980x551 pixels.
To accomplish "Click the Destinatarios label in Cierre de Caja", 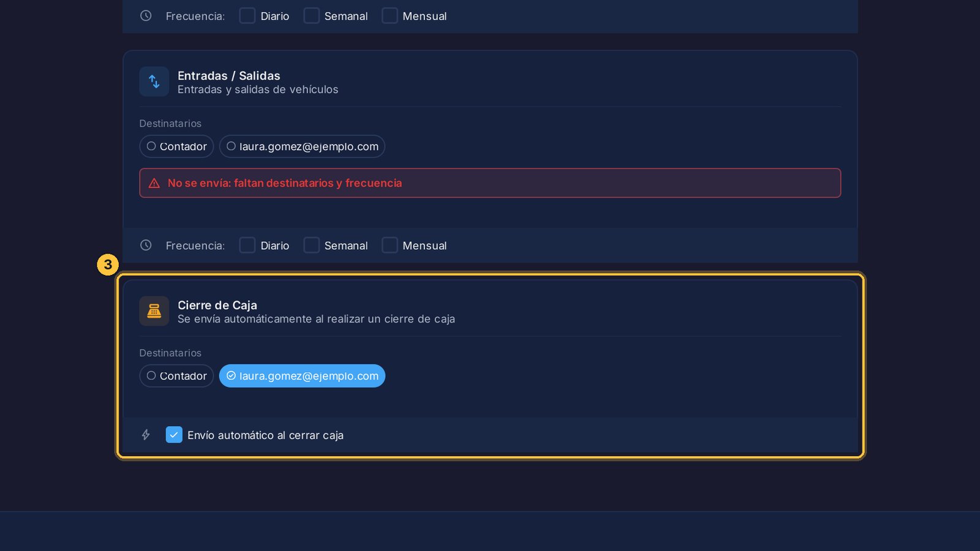I will coord(170,353).
